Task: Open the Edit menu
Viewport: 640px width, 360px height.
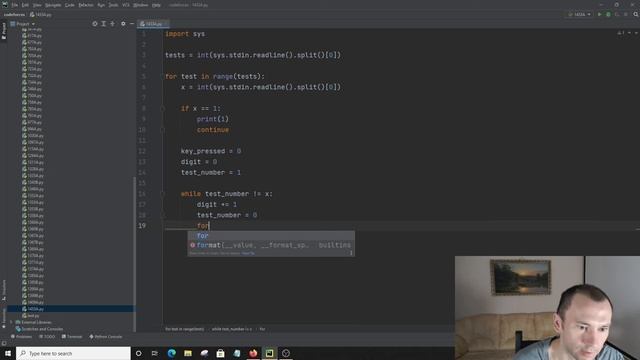Action: click(x=25, y=5)
